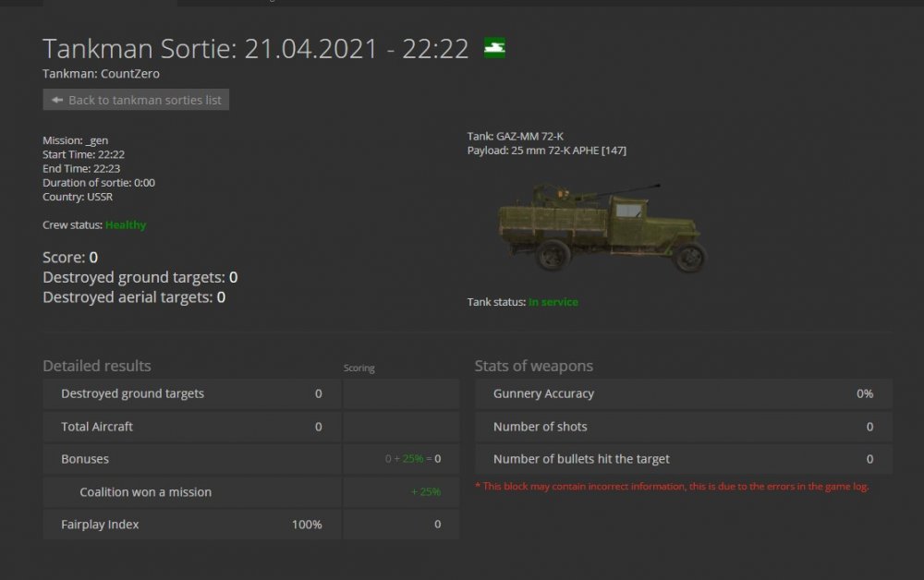Click the Fairplay Index row

tap(251, 525)
